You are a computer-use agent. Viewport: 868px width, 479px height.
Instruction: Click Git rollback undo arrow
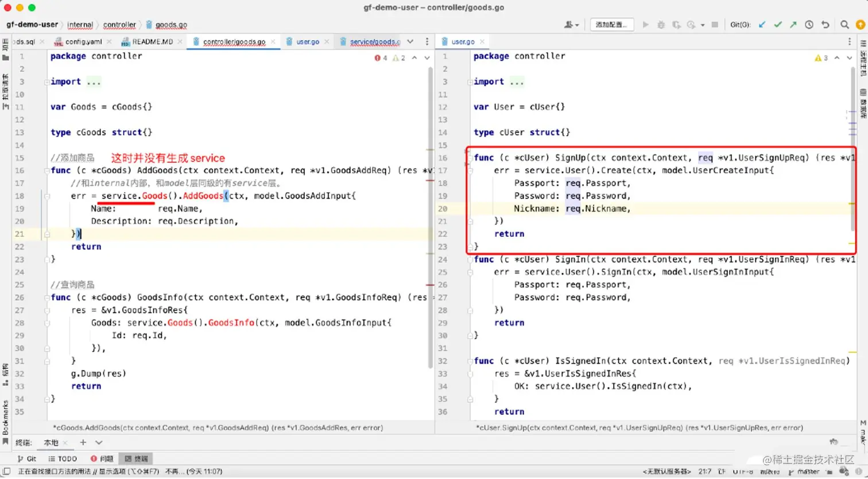825,25
